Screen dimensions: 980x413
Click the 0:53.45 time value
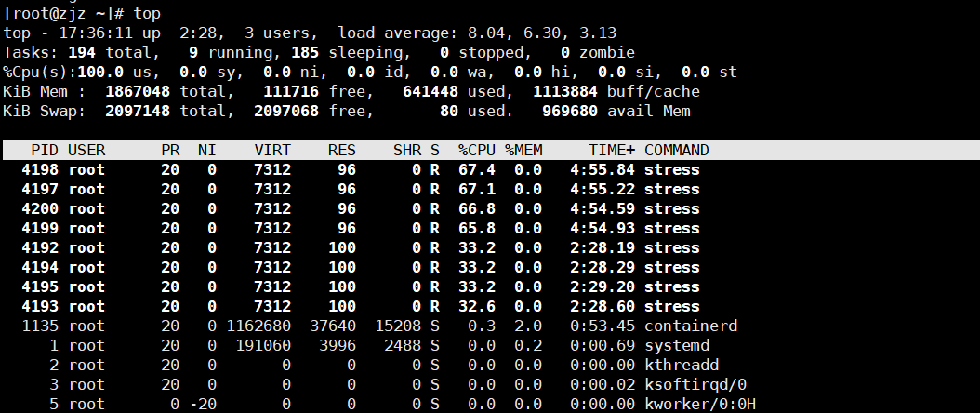tap(603, 326)
